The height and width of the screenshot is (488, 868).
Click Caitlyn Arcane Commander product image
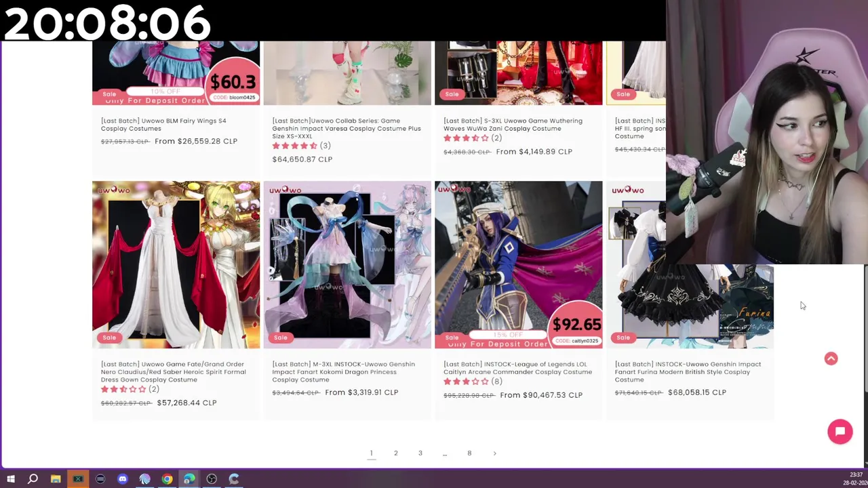[x=518, y=265]
